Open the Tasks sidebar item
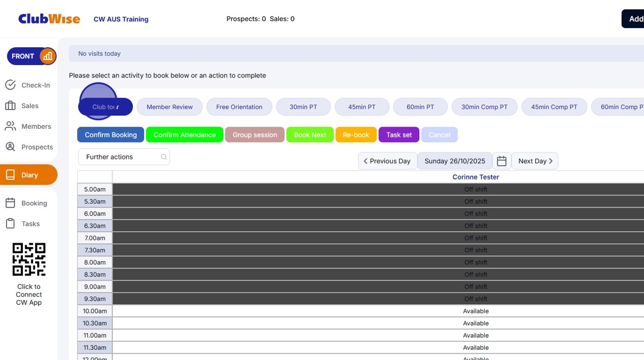This screenshot has height=360, width=644. point(22,224)
